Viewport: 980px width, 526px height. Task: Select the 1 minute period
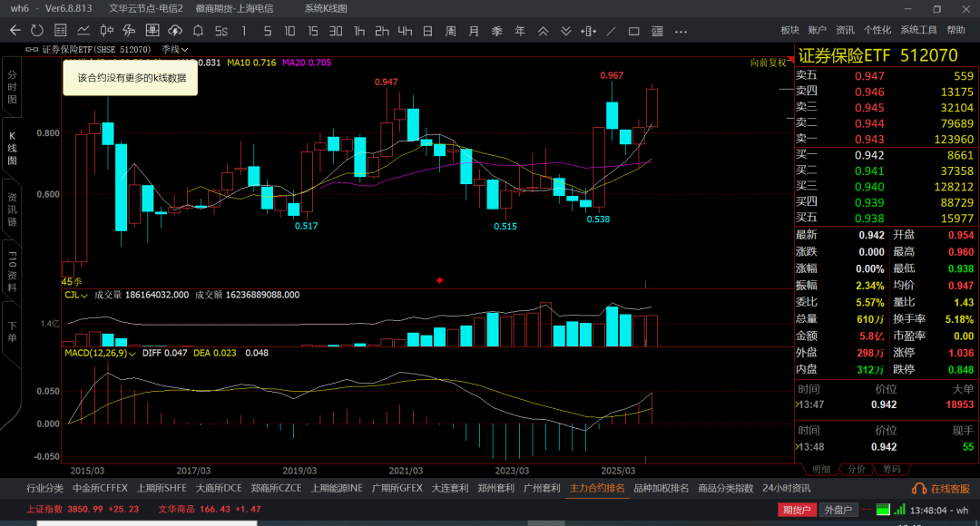pyautogui.click(x=244, y=31)
